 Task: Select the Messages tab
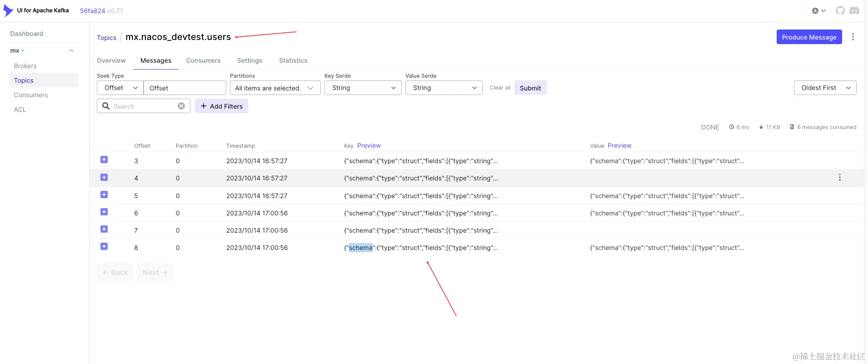coord(156,60)
